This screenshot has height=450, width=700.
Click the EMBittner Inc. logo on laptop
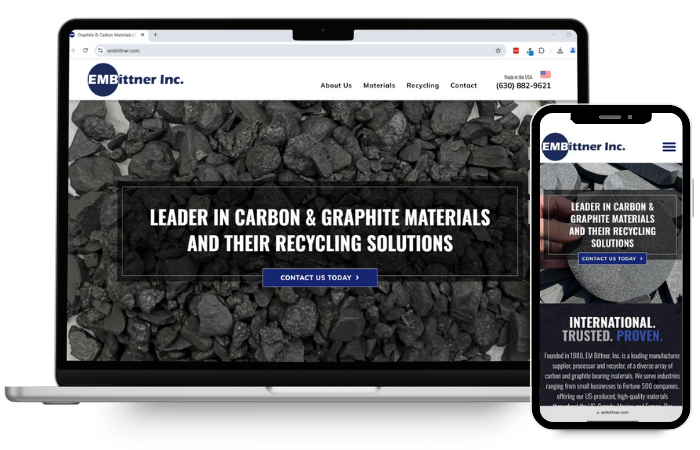[135, 79]
